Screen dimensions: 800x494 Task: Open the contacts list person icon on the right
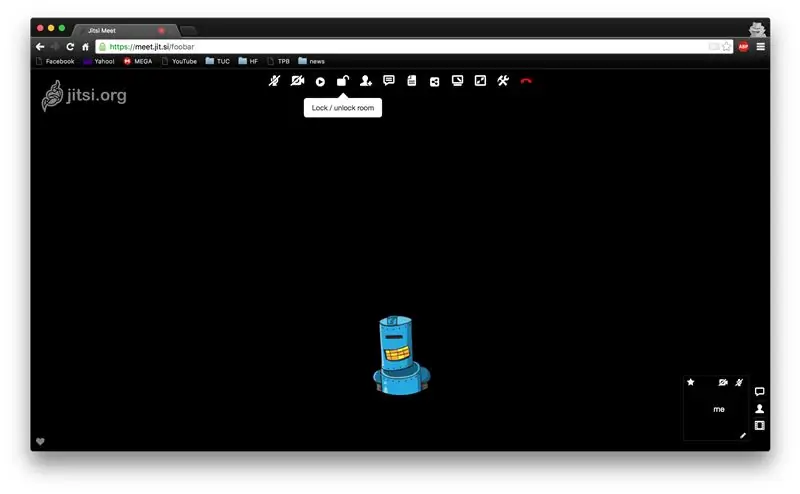click(x=760, y=409)
